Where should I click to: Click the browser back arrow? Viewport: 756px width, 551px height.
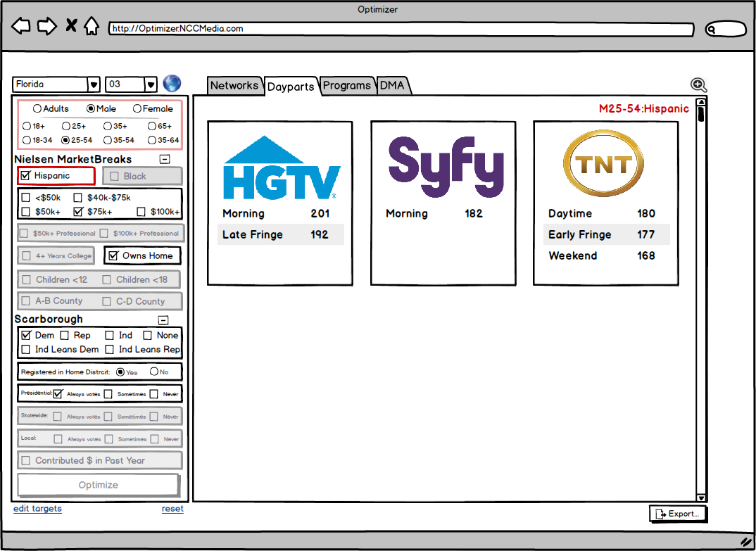pyautogui.click(x=21, y=27)
